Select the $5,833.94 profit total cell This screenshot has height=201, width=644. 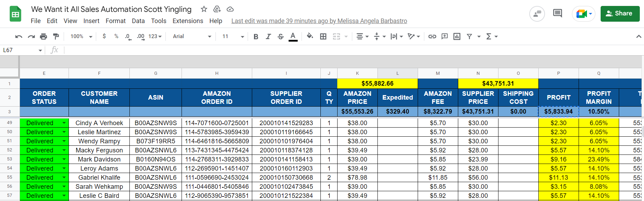point(559,112)
